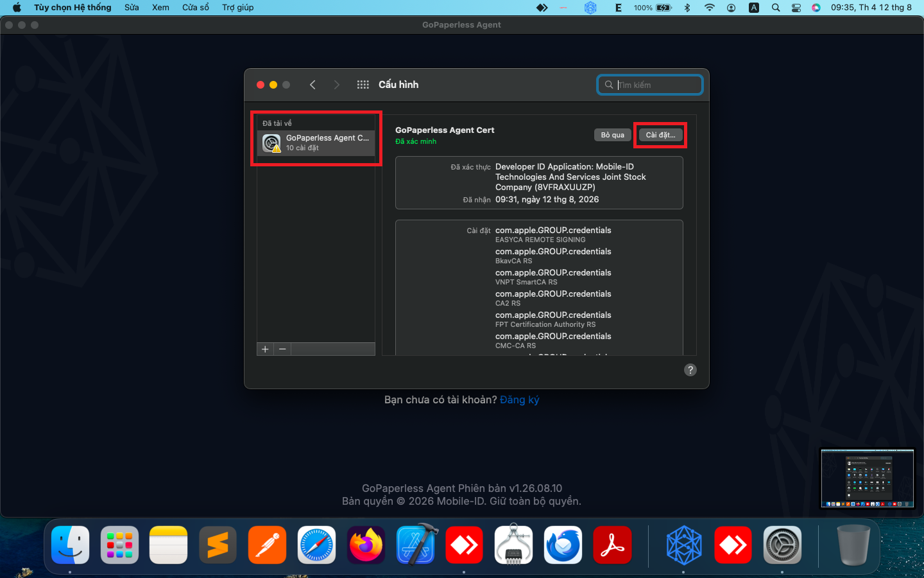924x578 pixels.
Task: Click the System Preferences gear in the Dock
Action: coord(782,546)
